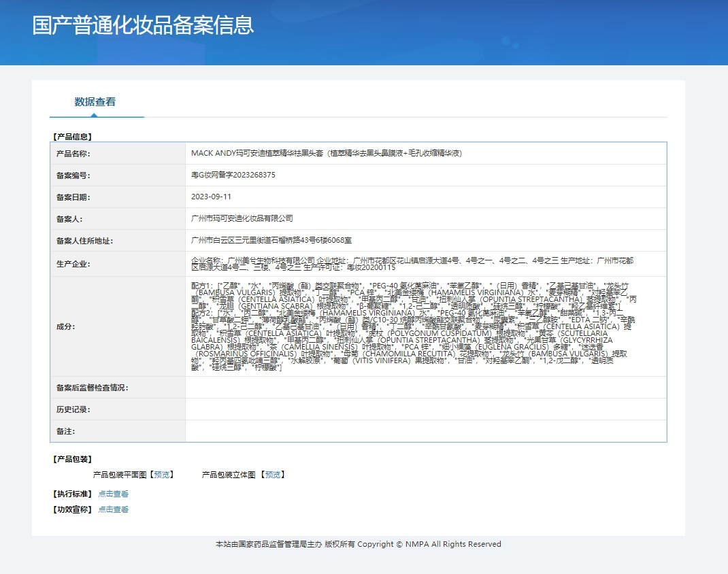728x574 pixels.
Task: Click the 【产品信息】 section heading
Action: [72, 137]
